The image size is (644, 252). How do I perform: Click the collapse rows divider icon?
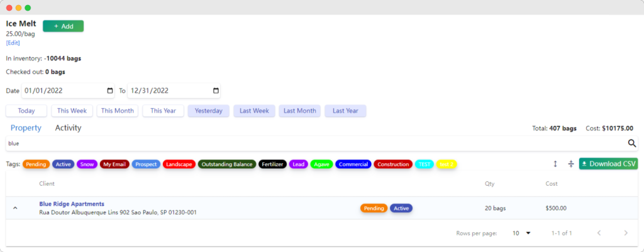pyautogui.click(x=570, y=164)
